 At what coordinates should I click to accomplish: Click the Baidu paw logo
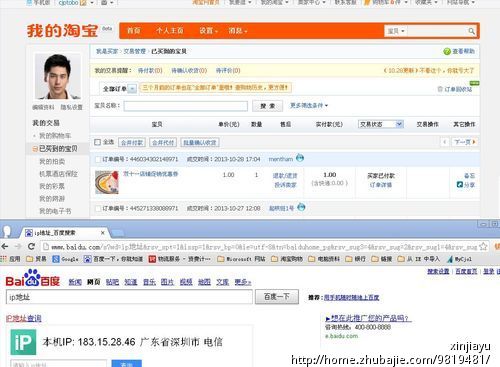point(33,278)
